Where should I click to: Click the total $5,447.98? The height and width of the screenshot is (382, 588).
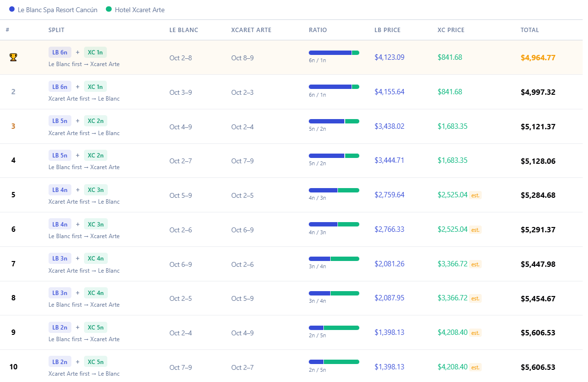538,264
